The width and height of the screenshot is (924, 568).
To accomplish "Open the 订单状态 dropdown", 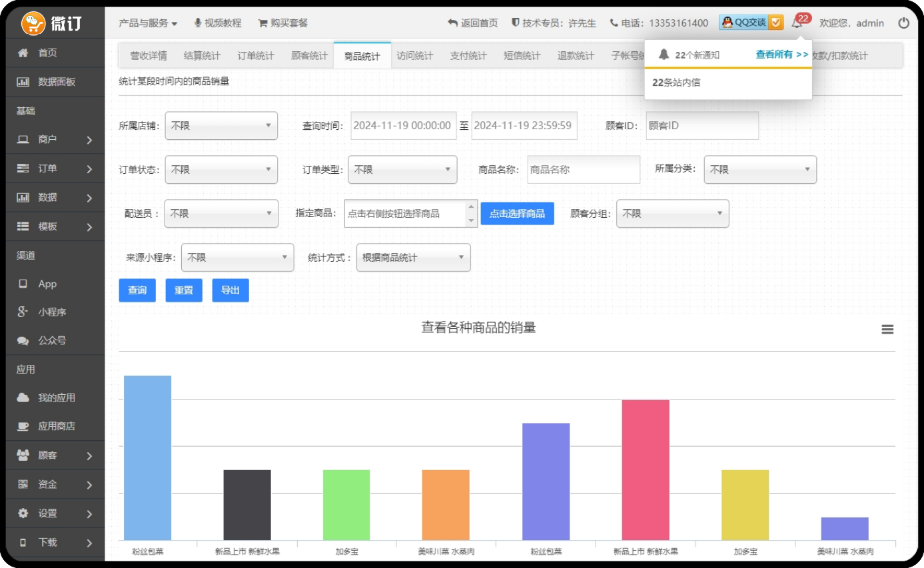I will pyautogui.click(x=221, y=170).
